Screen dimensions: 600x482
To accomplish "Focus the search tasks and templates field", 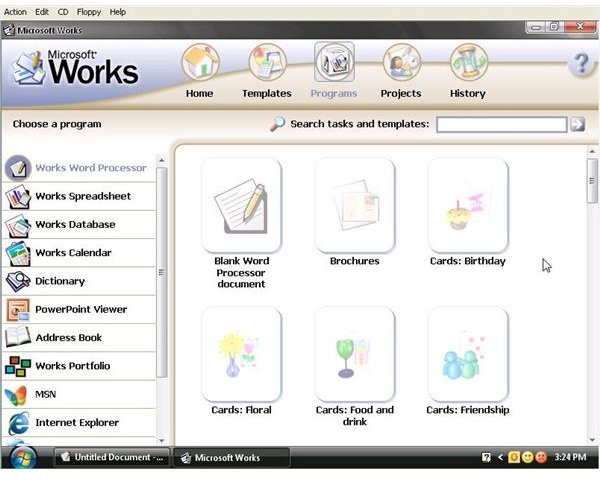I will [x=502, y=124].
